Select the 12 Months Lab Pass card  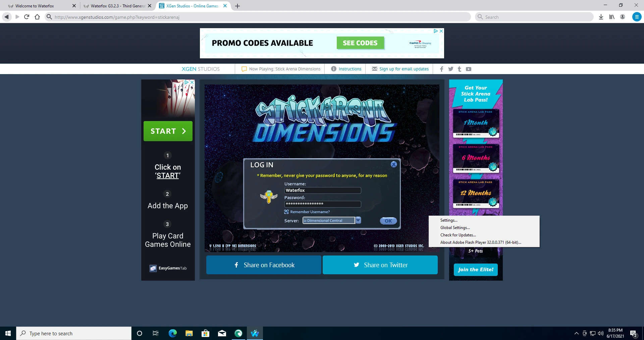pos(476,194)
